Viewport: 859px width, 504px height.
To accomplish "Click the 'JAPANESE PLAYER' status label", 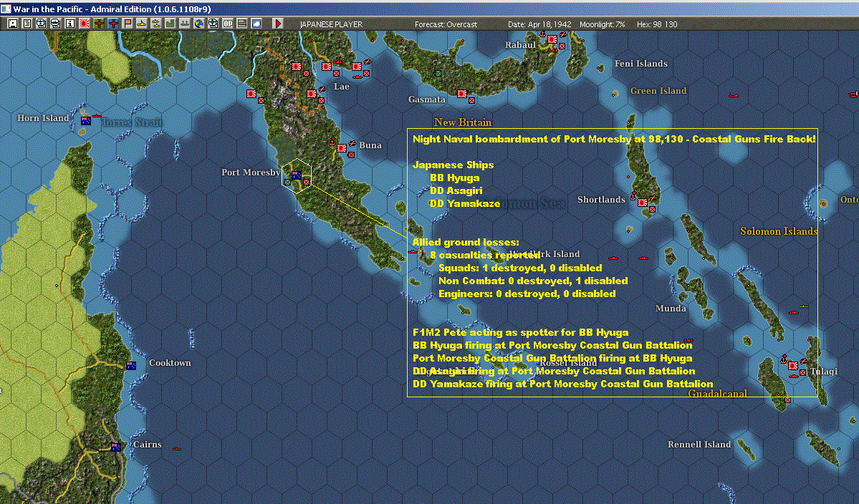I will tap(331, 24).
